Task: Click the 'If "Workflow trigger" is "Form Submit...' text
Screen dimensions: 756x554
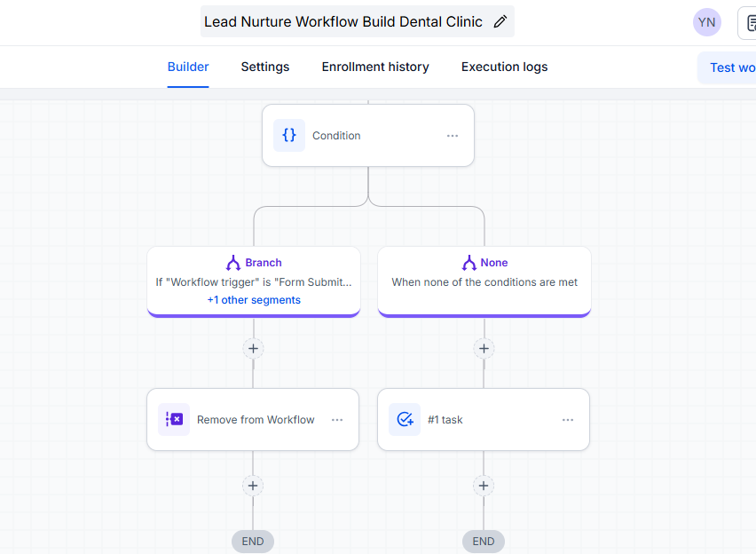Action: tap(254, 281)
